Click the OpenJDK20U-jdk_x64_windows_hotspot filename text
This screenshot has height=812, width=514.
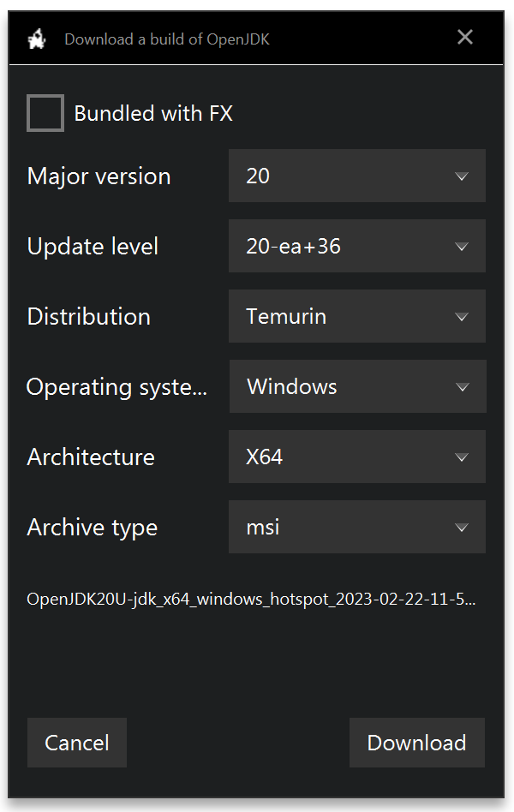(251, 600)
